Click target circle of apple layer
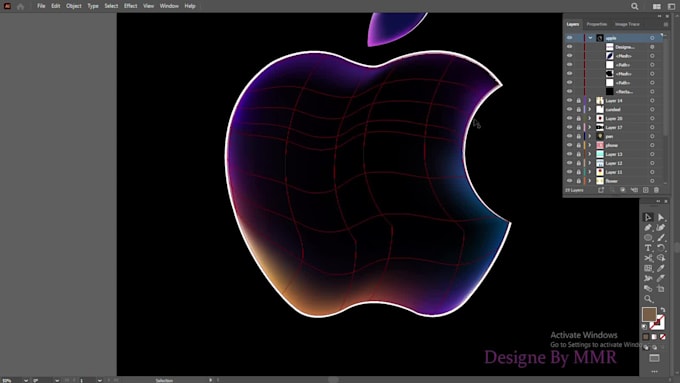 [652, 38]
